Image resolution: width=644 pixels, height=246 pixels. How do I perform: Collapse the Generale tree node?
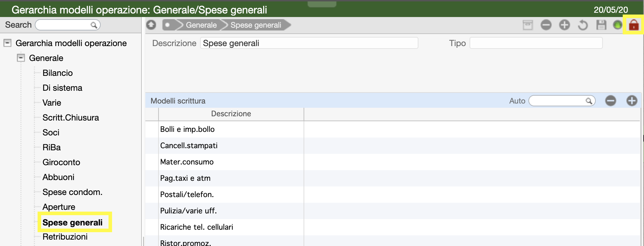(21, 58)
